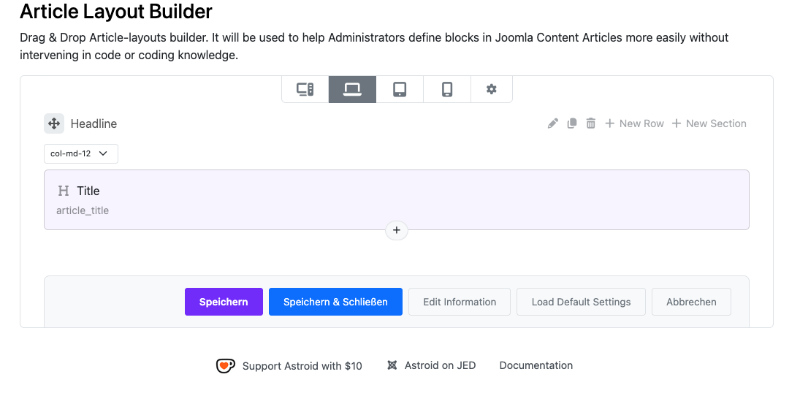This screenshot has width=800, height=405.
Task: Open Edit Information
Action: pyautogui.click(x=459, y=302)
